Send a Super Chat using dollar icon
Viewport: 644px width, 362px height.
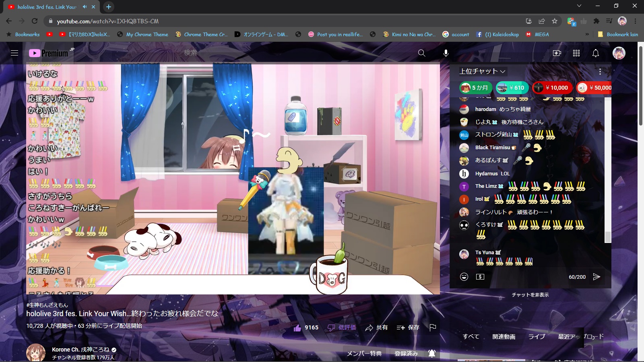click(x=480, y=277)
